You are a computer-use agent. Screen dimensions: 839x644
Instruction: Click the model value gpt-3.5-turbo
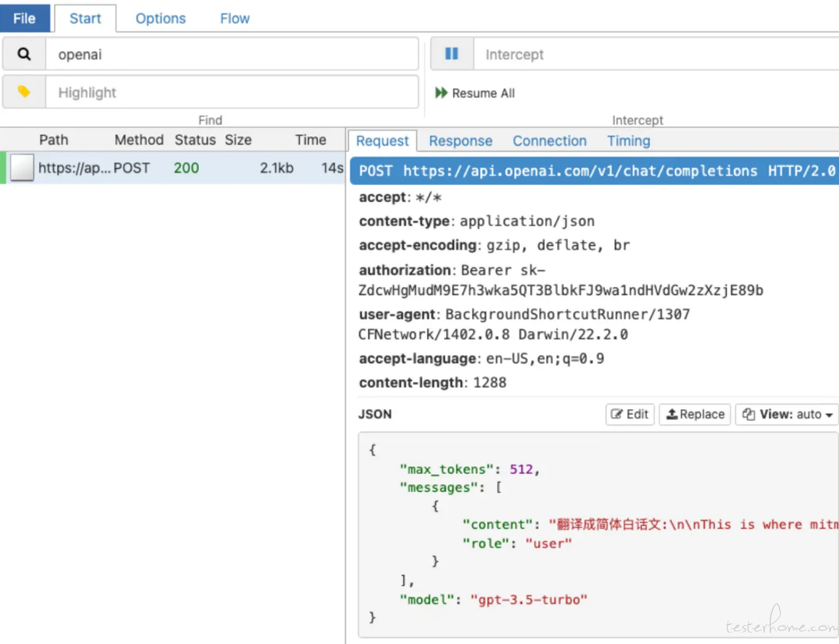coord(529,600)
